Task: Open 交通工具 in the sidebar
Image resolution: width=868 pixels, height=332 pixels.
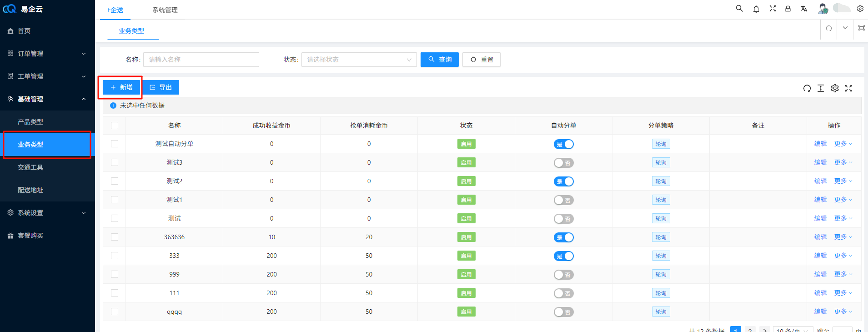Action: pos(30,167)
